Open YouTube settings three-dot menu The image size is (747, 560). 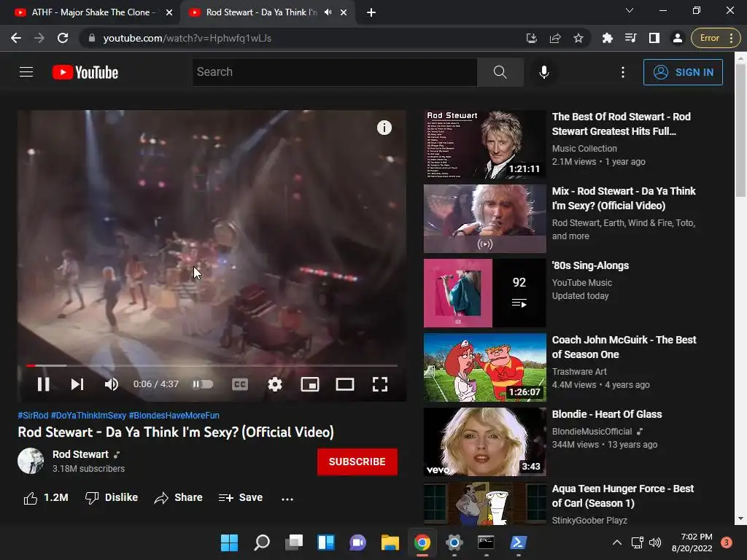623,72
